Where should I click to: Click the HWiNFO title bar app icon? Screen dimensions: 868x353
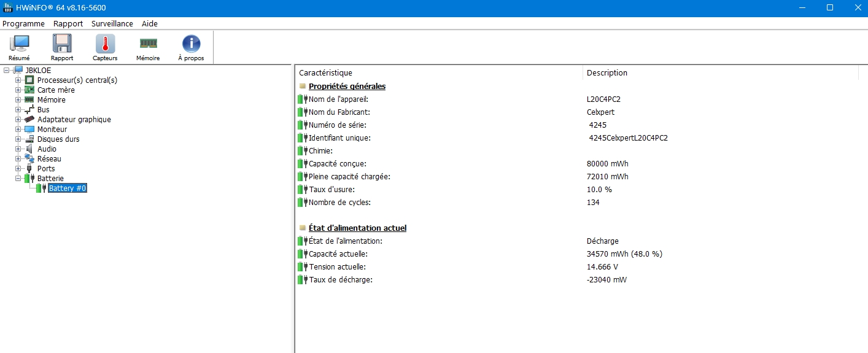point(8,8)
